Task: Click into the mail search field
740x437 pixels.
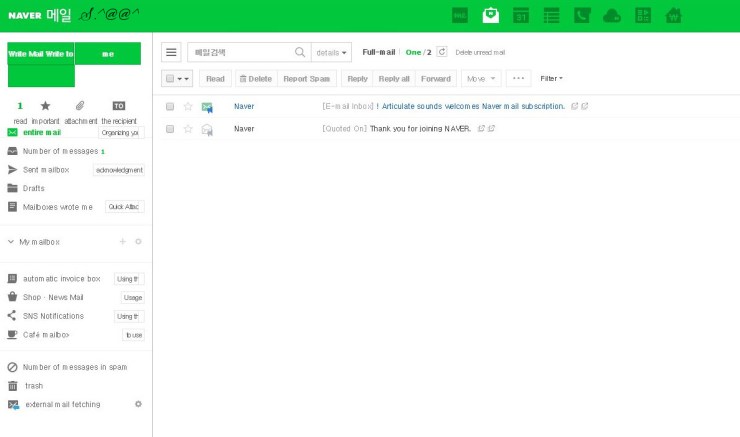Action: pyautogui.click(x=240, y=52)
